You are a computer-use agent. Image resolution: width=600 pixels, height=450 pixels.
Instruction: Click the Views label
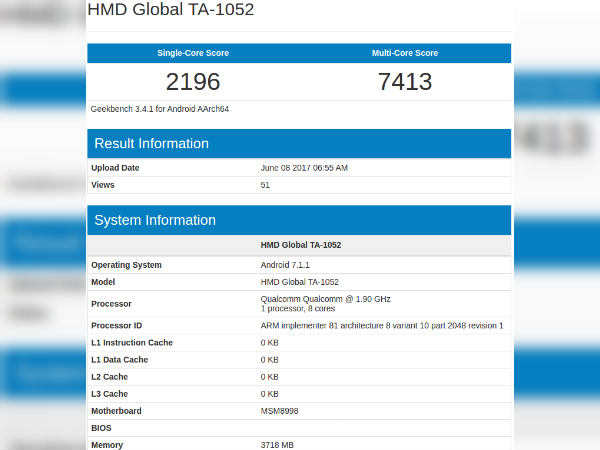click(103, 185)
